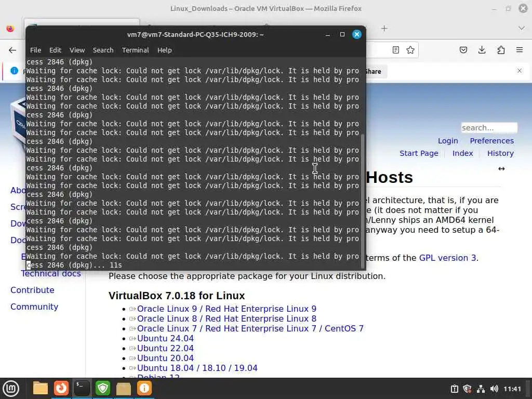
Task: Open update manager shield tray icon
Action: pos(467,389)
